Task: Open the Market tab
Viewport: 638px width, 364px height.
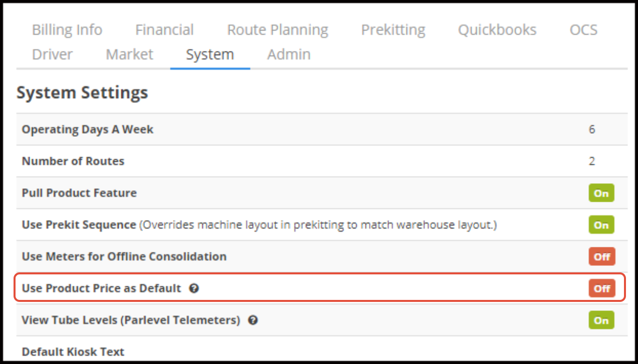Action: click(x=129, y=54)
